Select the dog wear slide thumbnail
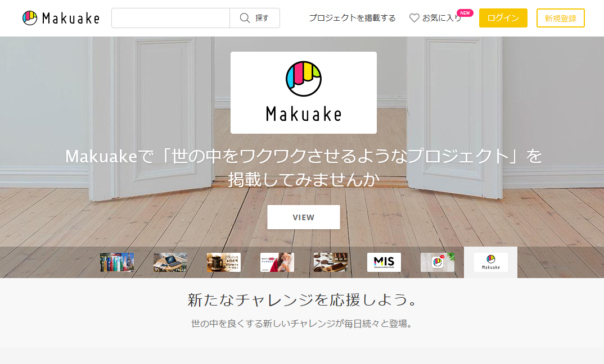 click(277, 262)
